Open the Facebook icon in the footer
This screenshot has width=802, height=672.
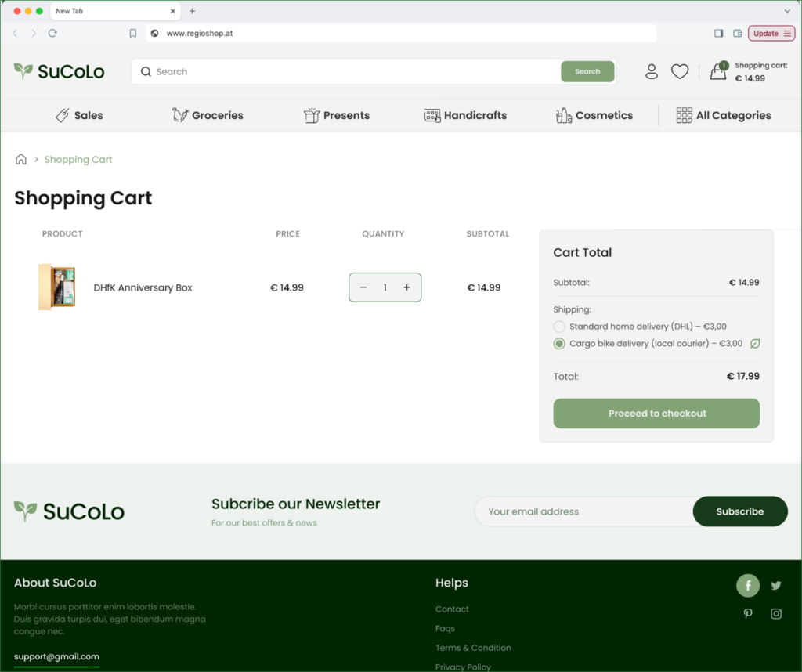(x=747, y=585)
